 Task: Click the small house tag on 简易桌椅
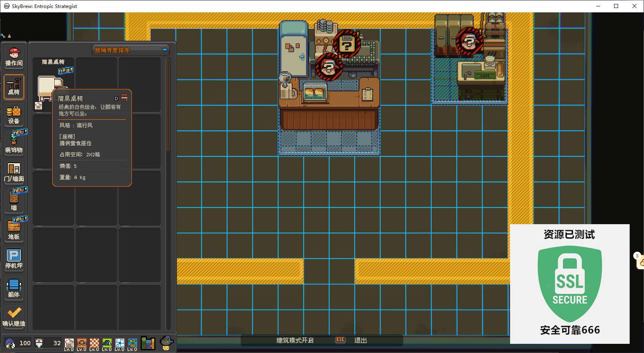tap(39, 106)
